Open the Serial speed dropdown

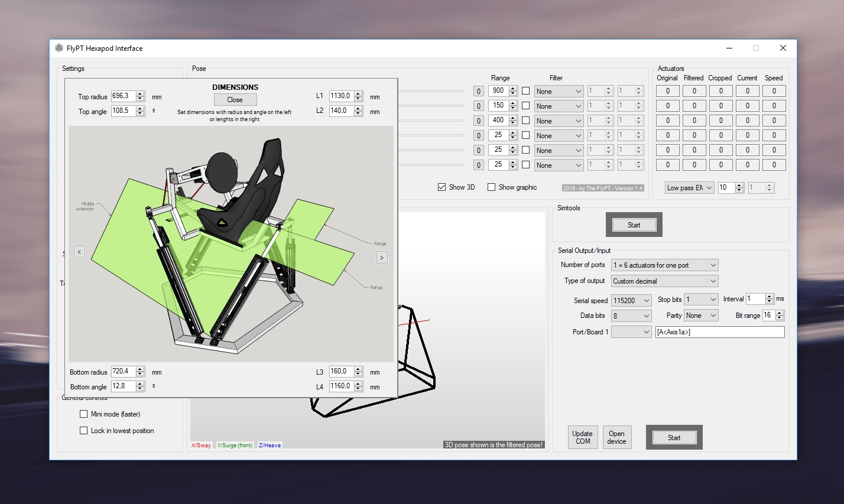(x=631, y=300)
